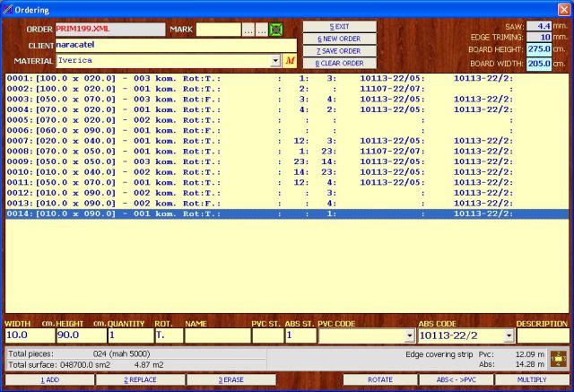Click the green square icon beside MARK
The image size is (574, 392).
[x=275, y=30]
